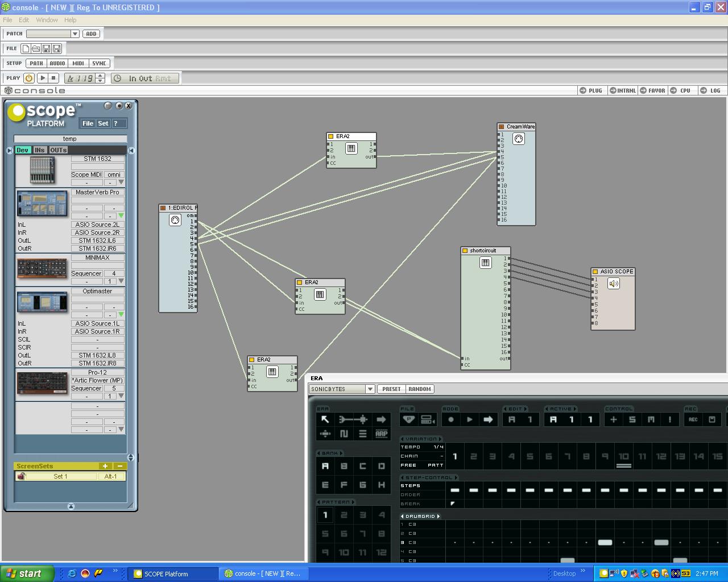Select the Dev tab in Scope Platform
Viewport: 728px width, 582px height.
pyautogui.click(x=22, y=150)
